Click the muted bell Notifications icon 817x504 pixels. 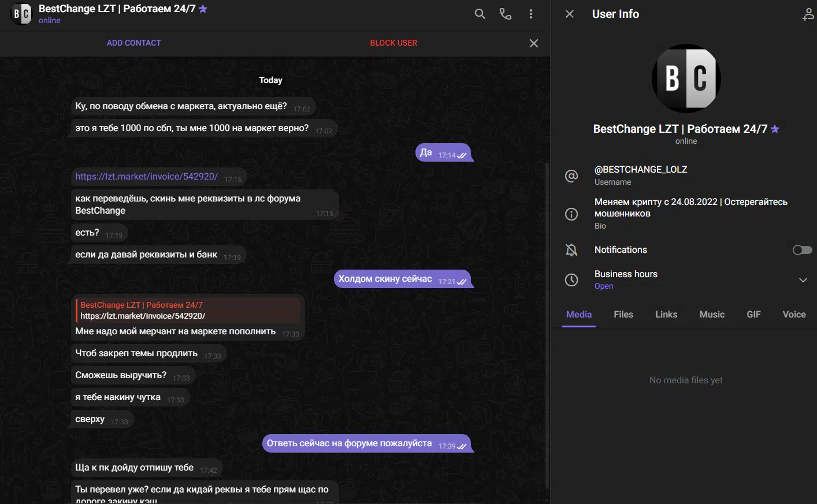pos(571,250)
